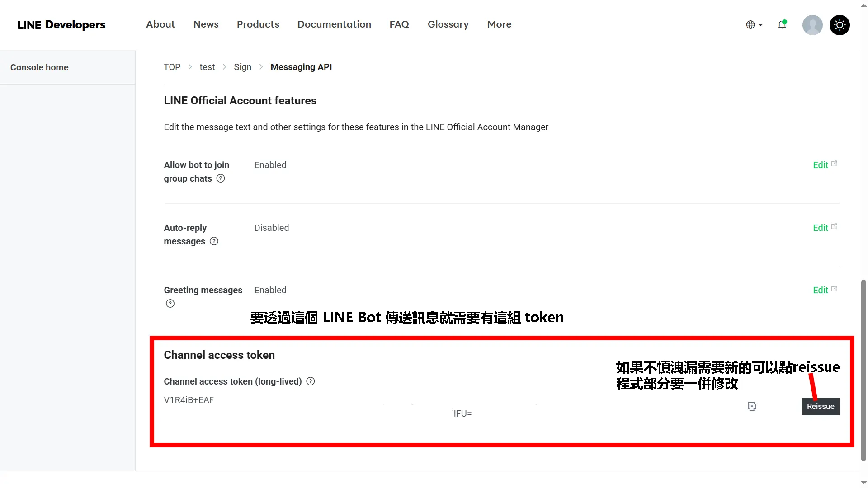
Task: Click the external-link icon beside the top Edit link
Action: pos(834,163)
